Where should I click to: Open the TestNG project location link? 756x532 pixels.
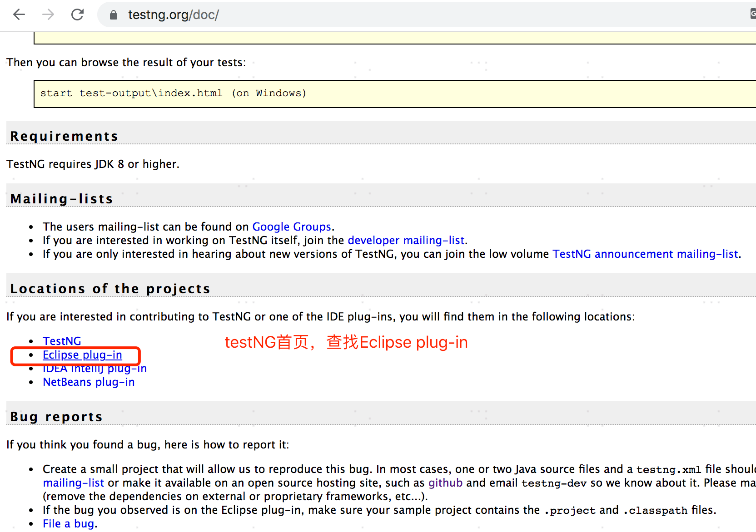pos(62,341)
